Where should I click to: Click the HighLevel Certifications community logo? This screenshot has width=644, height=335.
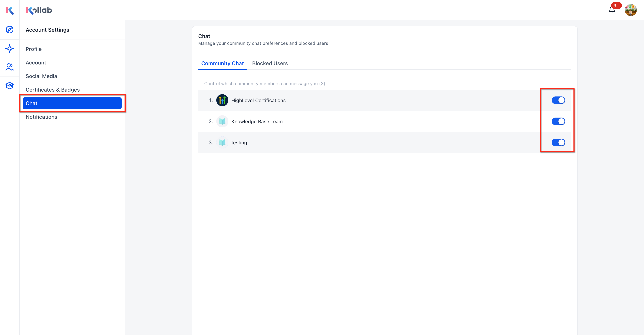click(x=222, y=100)
